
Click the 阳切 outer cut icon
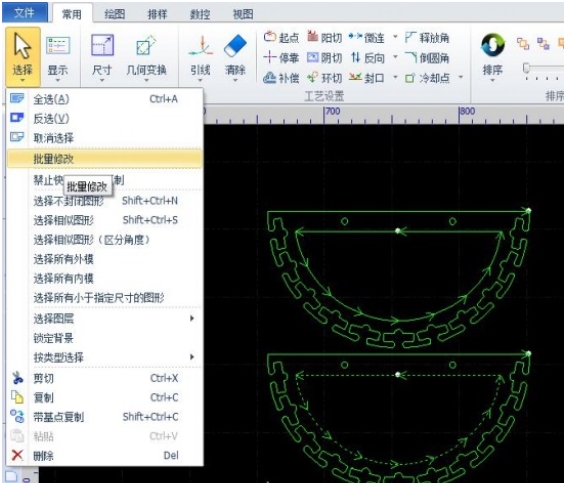pyautogui.click(x=312, y=36)
